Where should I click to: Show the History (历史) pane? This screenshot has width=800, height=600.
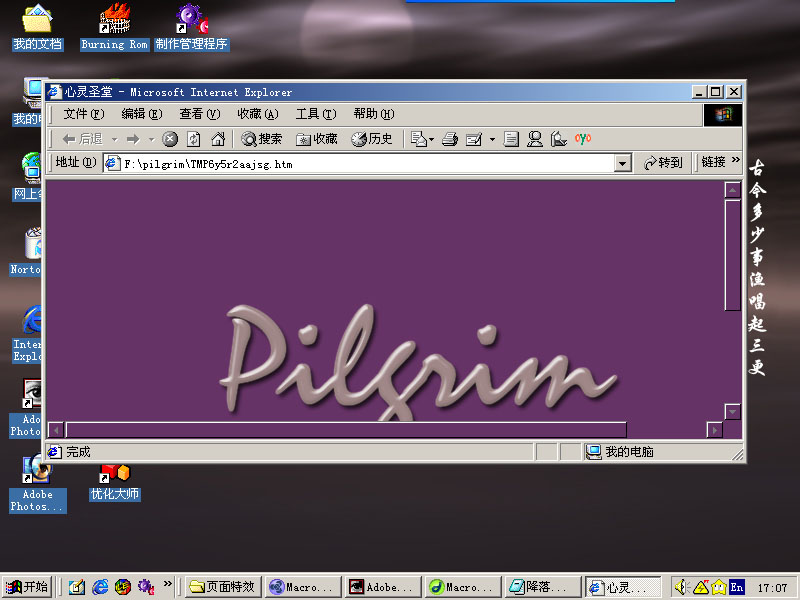pyautogui.click(x=372, y=139)
